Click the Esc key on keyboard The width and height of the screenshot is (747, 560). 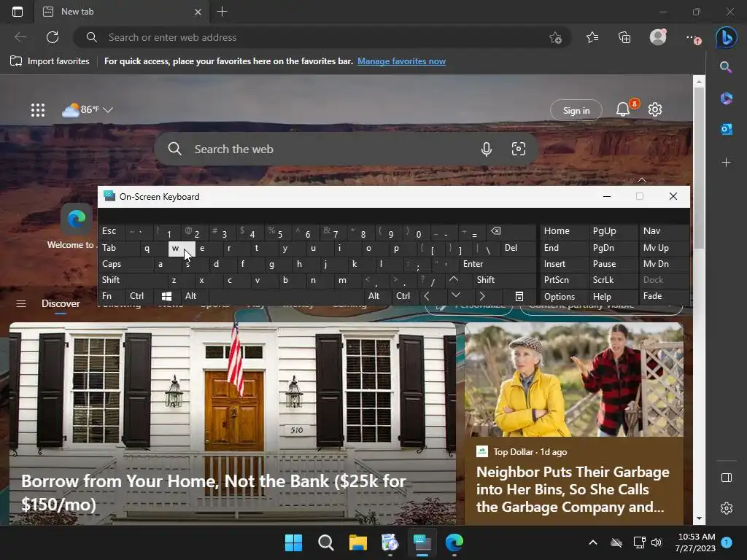[x=112, y=231]
